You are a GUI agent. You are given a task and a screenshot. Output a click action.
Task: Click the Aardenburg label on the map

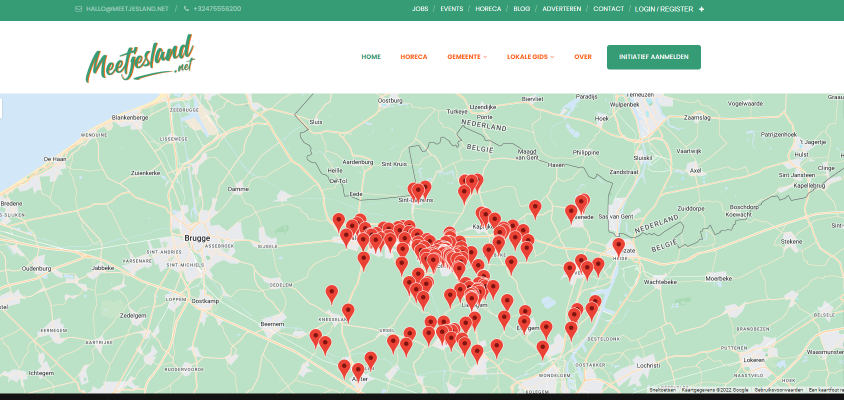pos(358,162)
